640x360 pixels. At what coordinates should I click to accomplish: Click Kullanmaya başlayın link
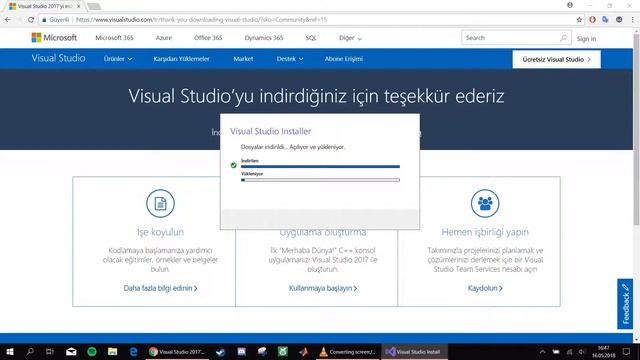click(x=323, y=288)
